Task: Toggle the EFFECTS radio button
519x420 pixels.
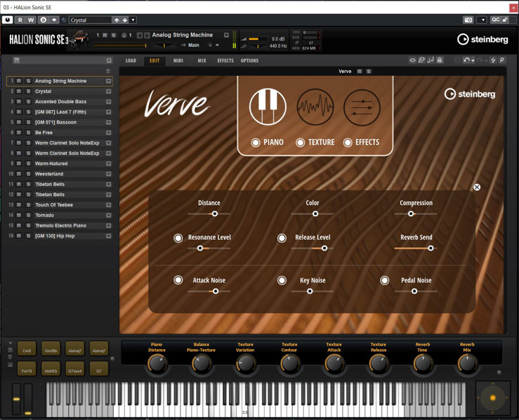Action: pyautogui.click(x=348, y=143)
